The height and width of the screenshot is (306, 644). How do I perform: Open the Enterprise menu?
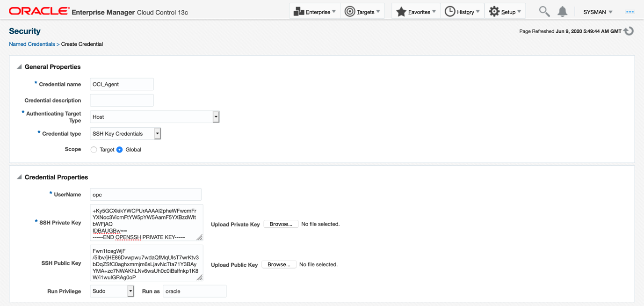pyautogui.click(x=315, y=12)
